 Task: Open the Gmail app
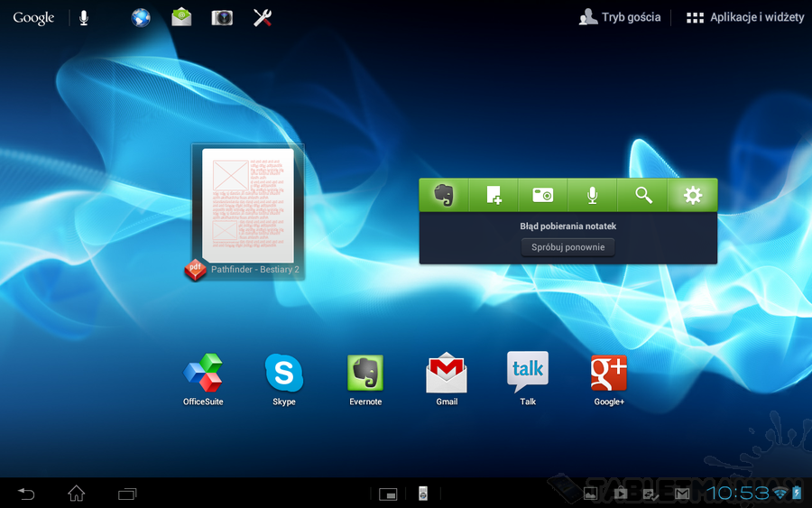click(x=447, y=374)
